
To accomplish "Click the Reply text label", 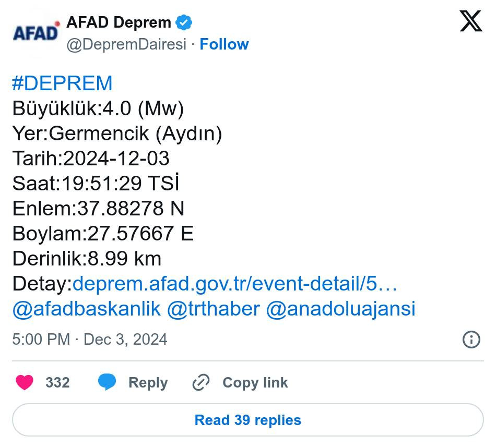I will click(x=148, y=383).
